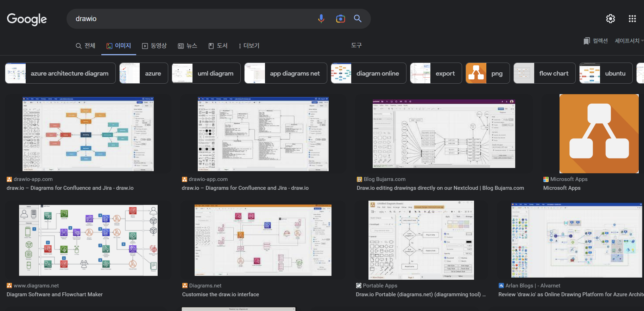Click the Arlan Blogs | Alvarnet source label

pos(533,286)
